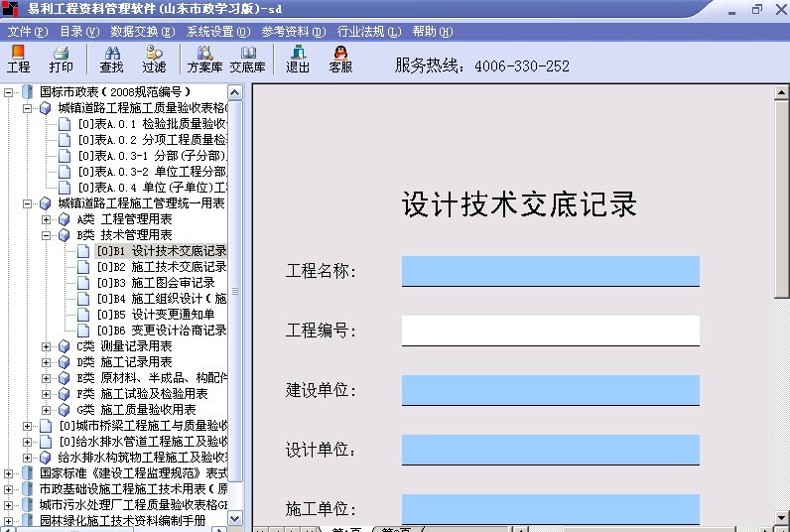This screenshot has height=532, width=790.
Task: Open 查找 (Find) with the binoculars icon
Action: point(111,59)
